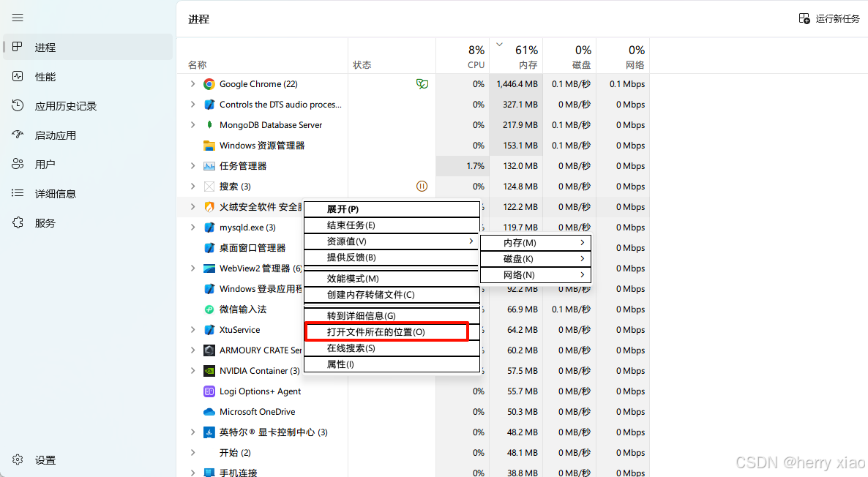Image resolution: width=868 pixels, height=477 pixels.
Task: Expand the 手机连接 process group
Action: [192, 473]
